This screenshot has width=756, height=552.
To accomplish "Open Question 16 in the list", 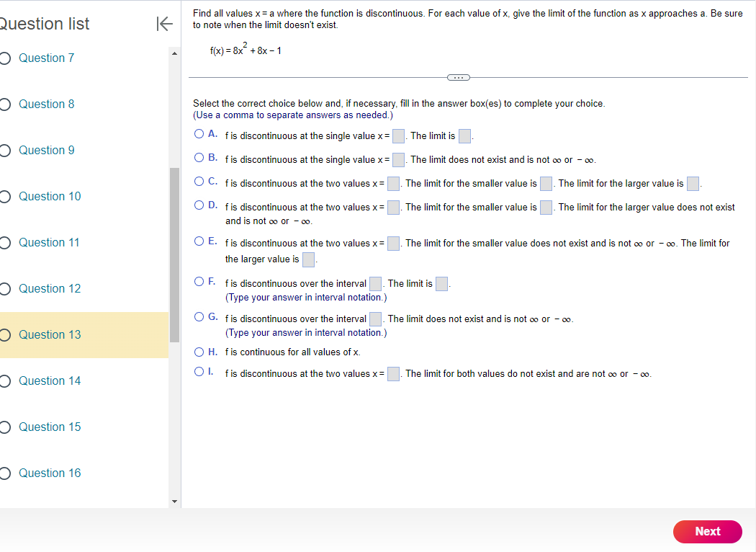I will tap(50, 473).
